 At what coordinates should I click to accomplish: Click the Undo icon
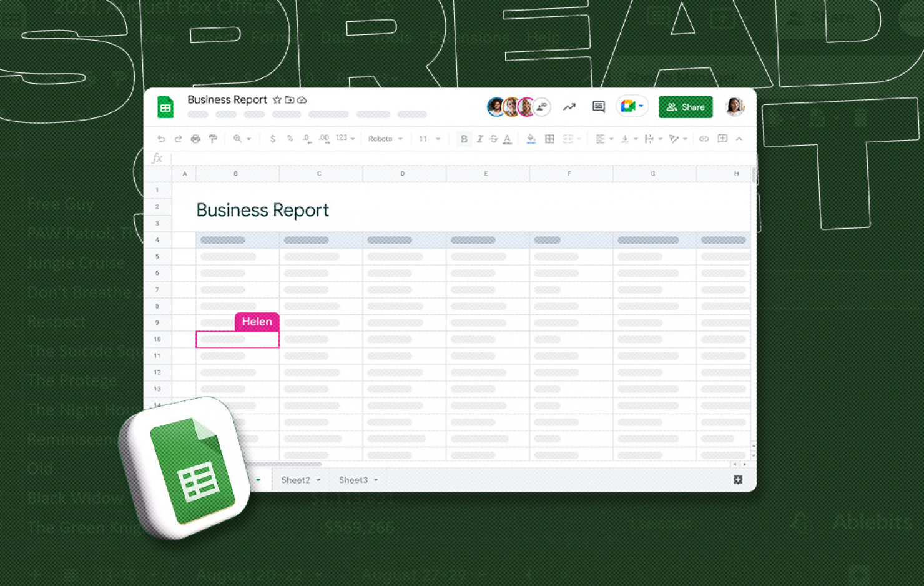coord(161,139)
